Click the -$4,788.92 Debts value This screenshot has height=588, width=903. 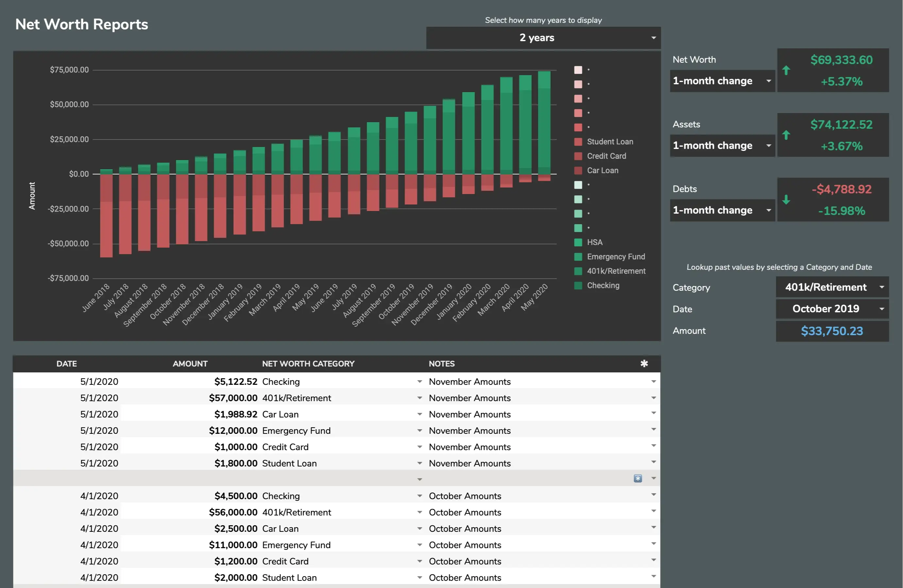point(841,189)
